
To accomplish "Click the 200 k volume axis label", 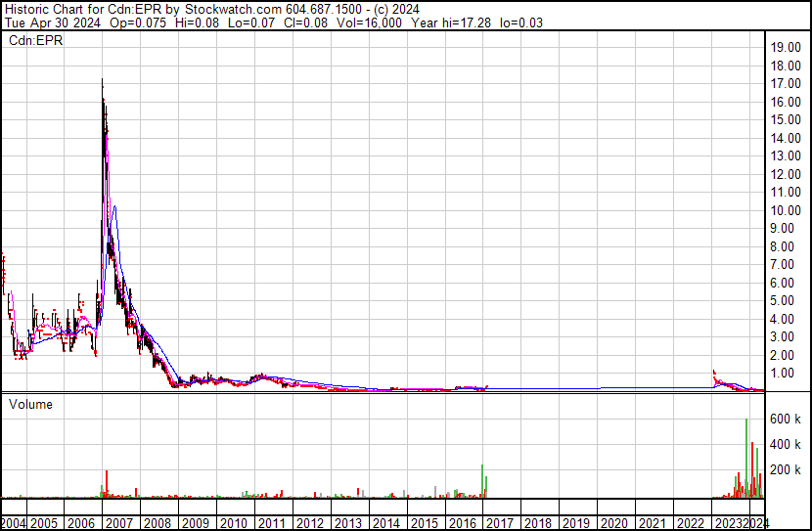I will tap(786, 469).
